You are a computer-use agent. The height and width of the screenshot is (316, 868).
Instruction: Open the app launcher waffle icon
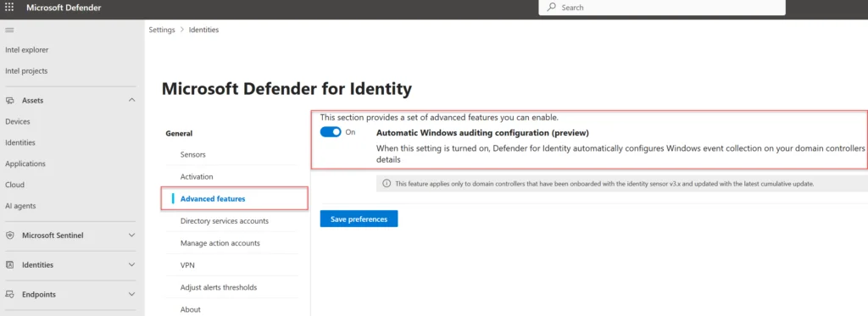(x=9, y=7)
